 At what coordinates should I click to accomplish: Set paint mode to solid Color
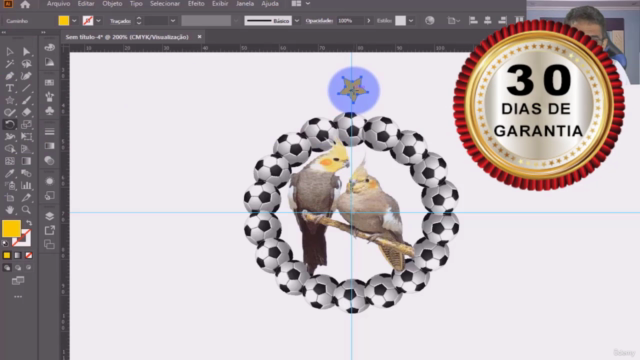[x=7, y=256]
